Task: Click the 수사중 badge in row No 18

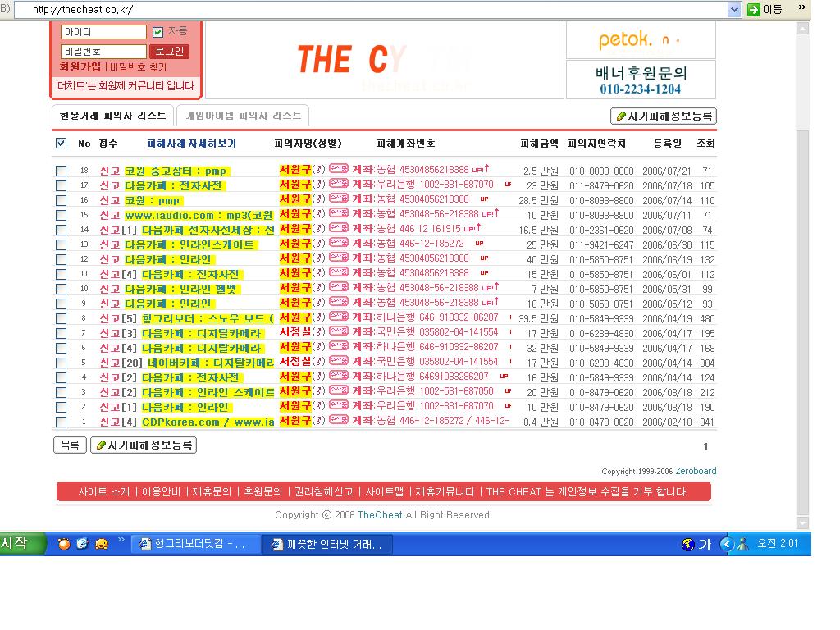Action: pyautogui.click(x=338, y=169)
